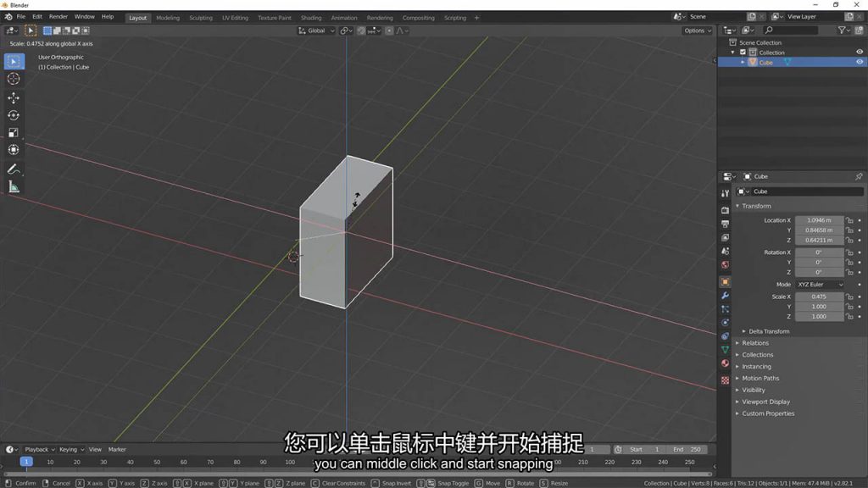Viewport: 868px width, 488px height.
Task: Toggle snapping in the viewport header
Action: (361, 31)
